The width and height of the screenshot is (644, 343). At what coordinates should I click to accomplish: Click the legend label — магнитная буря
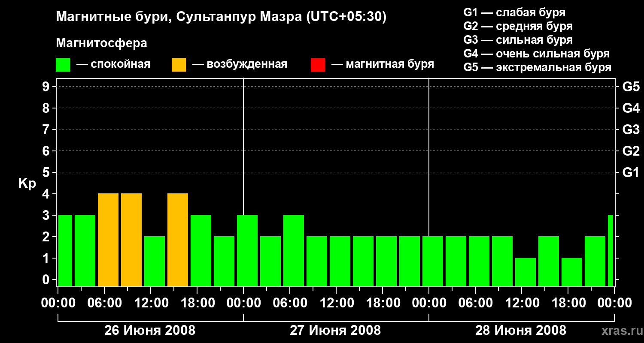click(383, 64)
